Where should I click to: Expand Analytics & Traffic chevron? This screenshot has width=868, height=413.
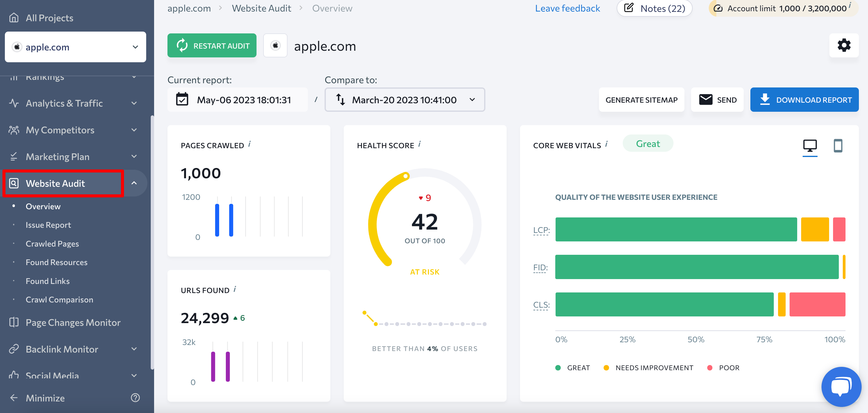click(x=134, y=103)
